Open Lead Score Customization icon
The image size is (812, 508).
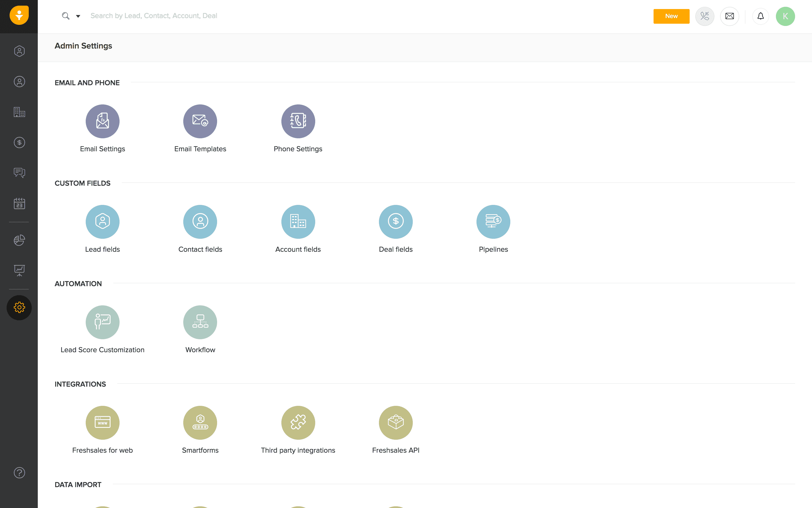pyautogui.click(x=102, y=322)
